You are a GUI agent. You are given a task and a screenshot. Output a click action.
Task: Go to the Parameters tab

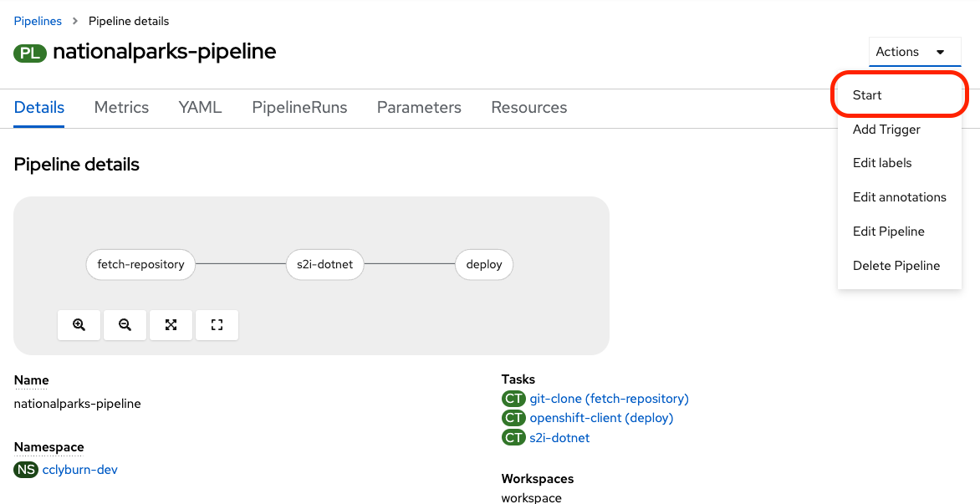pos(419,108)
